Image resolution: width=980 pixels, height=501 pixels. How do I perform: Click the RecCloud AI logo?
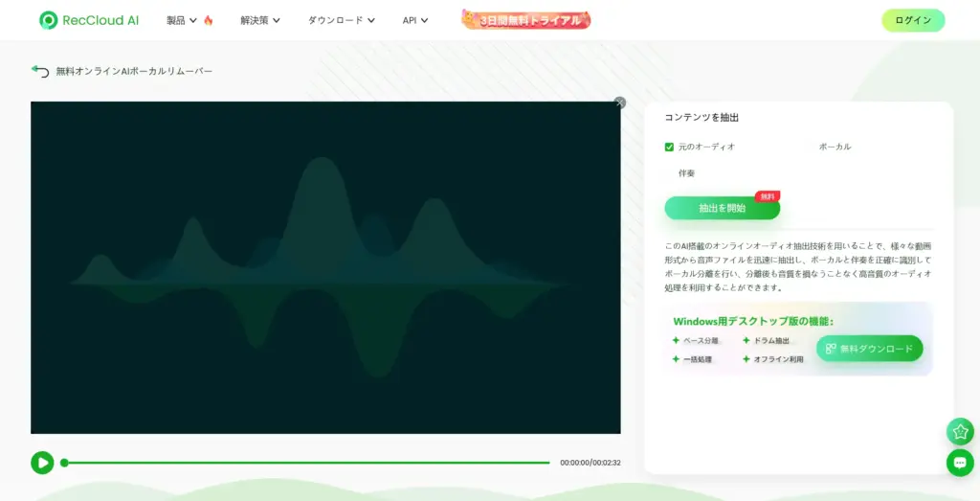tap(89, 20)
